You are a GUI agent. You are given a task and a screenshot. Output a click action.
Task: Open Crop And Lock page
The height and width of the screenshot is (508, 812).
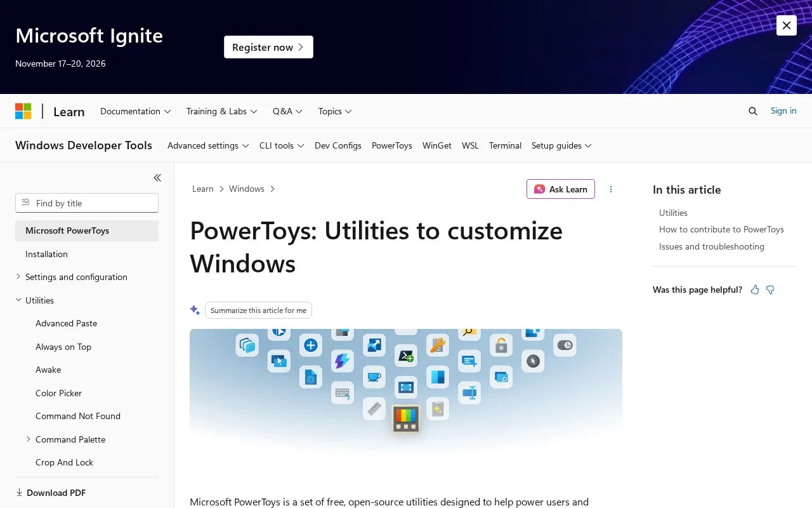point(65,462)
